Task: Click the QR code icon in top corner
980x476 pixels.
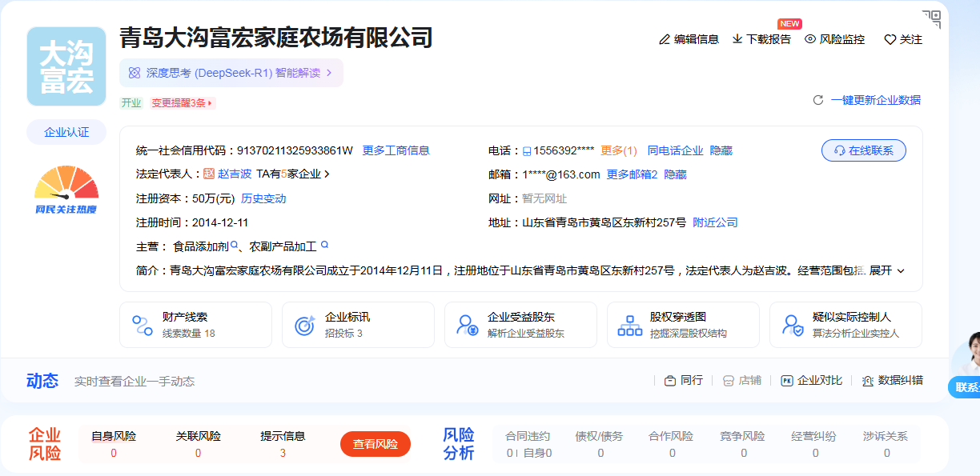Action: pos(931,19)
